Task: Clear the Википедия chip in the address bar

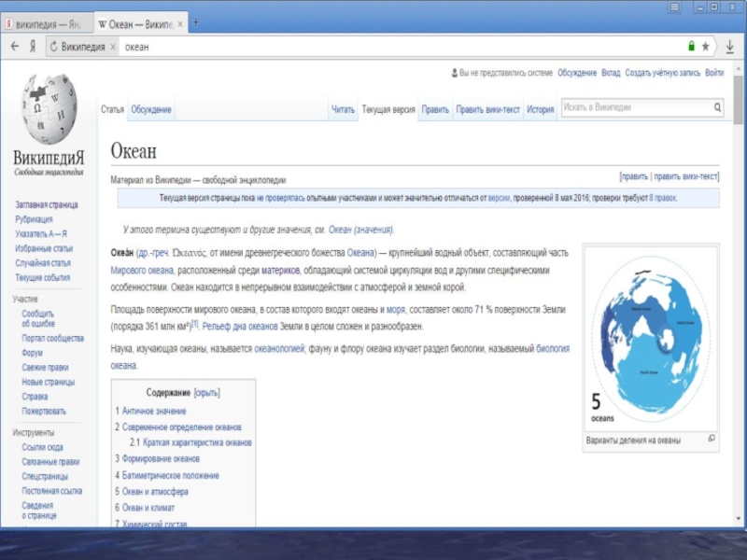Action: [112, 46]
